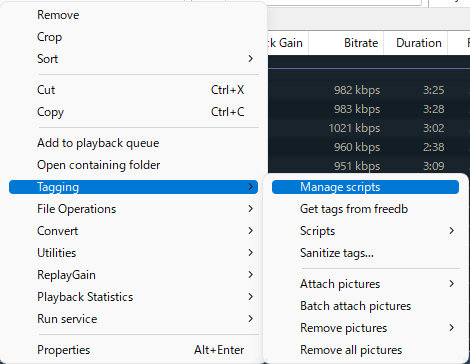Open the Playback Statistics submenu

coord(133,297)
